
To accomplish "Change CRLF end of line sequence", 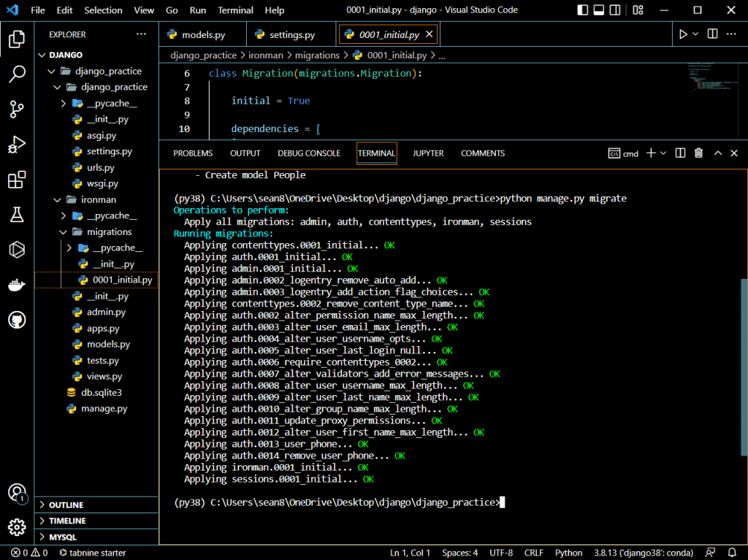I will click(x=533, y=553).
